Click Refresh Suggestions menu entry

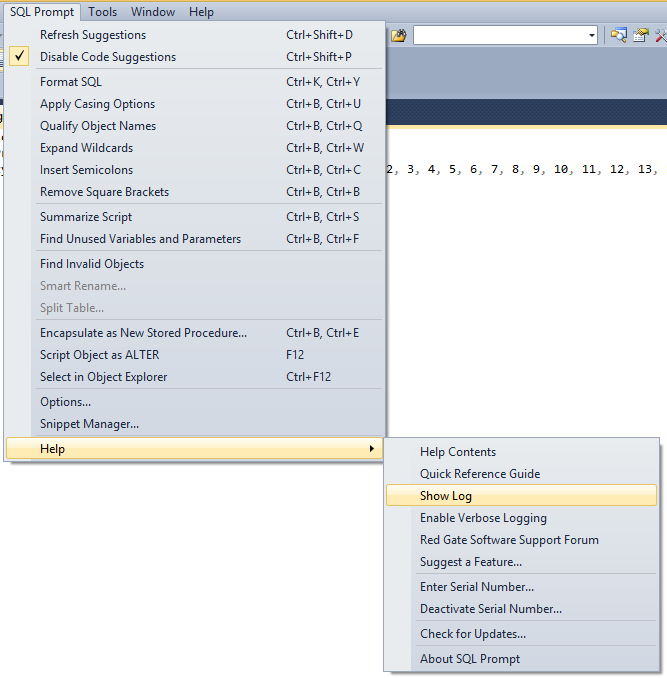point(93,35)
